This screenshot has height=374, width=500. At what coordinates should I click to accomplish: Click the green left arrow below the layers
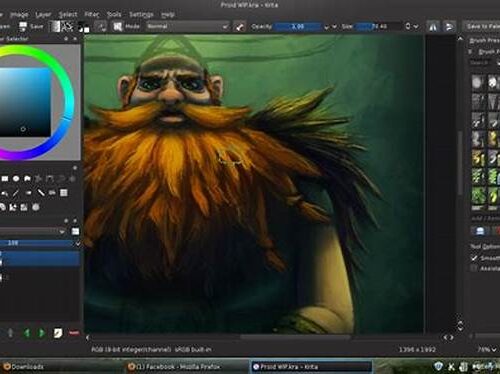tap(27, 333)
